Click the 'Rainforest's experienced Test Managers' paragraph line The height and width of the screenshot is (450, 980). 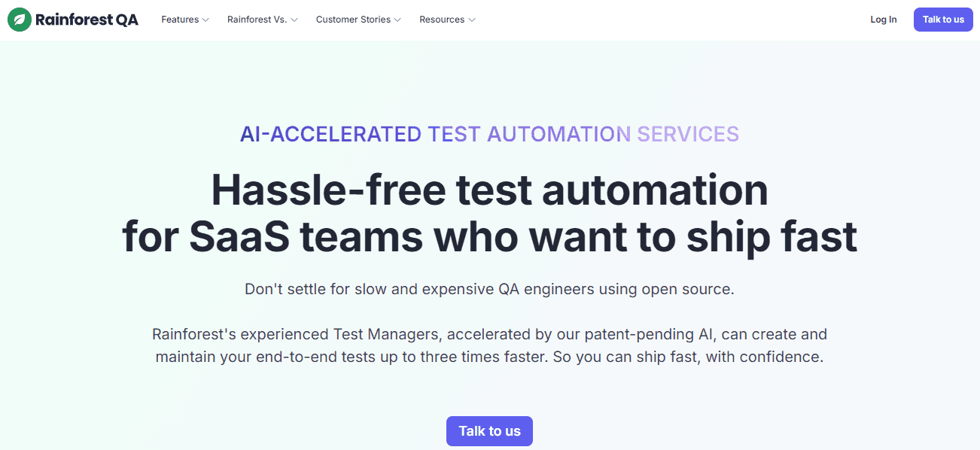coord(489,333)
